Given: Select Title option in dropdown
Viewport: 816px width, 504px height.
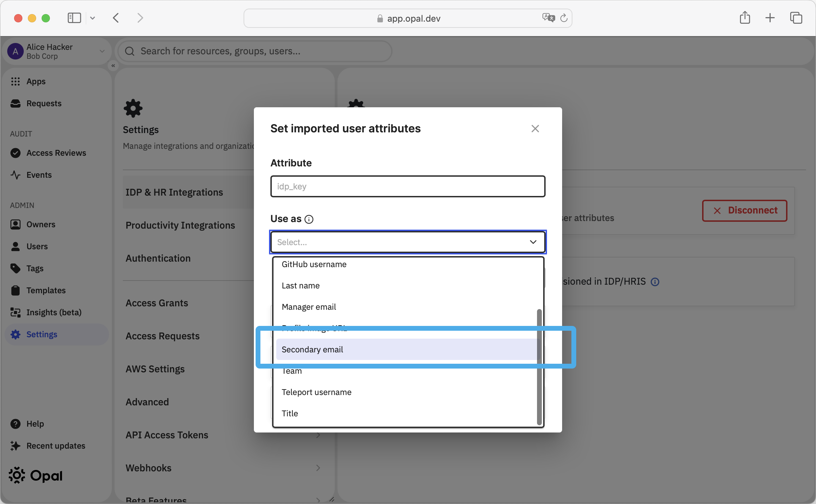Looking at the screenshot, I should pos(407,414).
